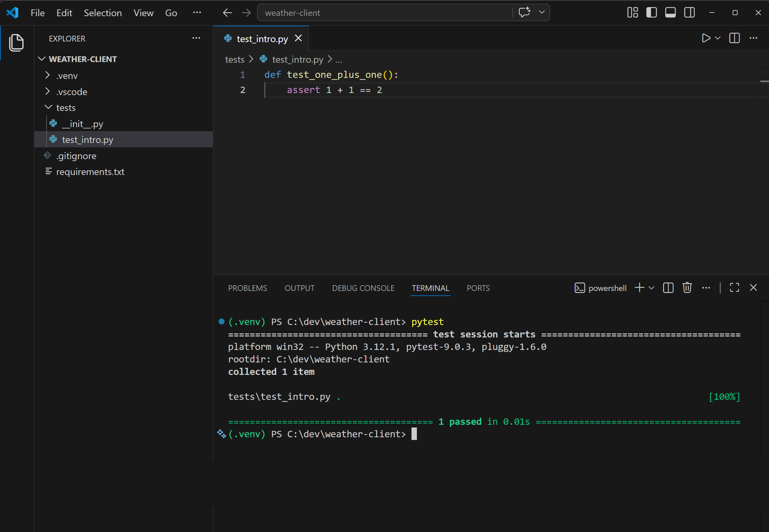Toggle the secondary side bar
The width and height of the screenshot is (769, 532).
click(x=689, y=13)
